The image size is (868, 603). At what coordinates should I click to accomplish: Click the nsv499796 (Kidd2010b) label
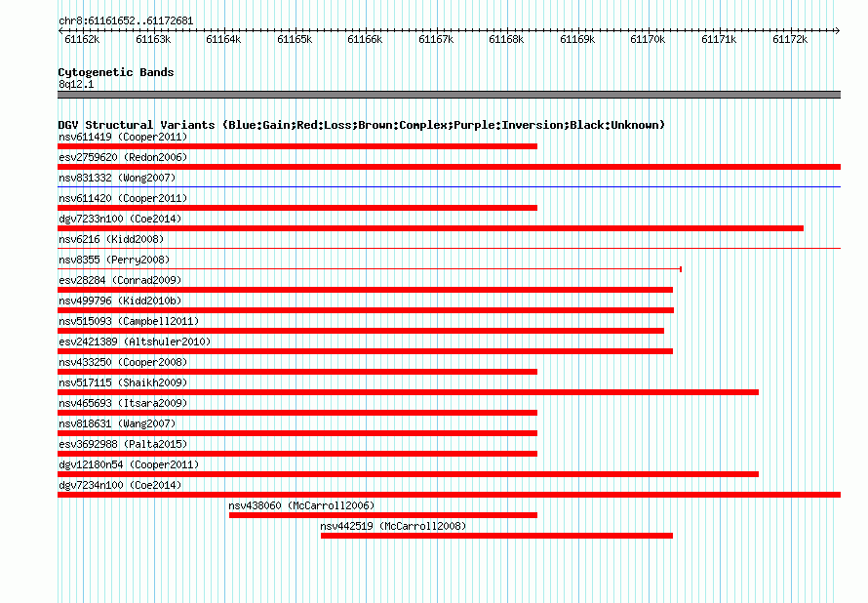(120, 301)
